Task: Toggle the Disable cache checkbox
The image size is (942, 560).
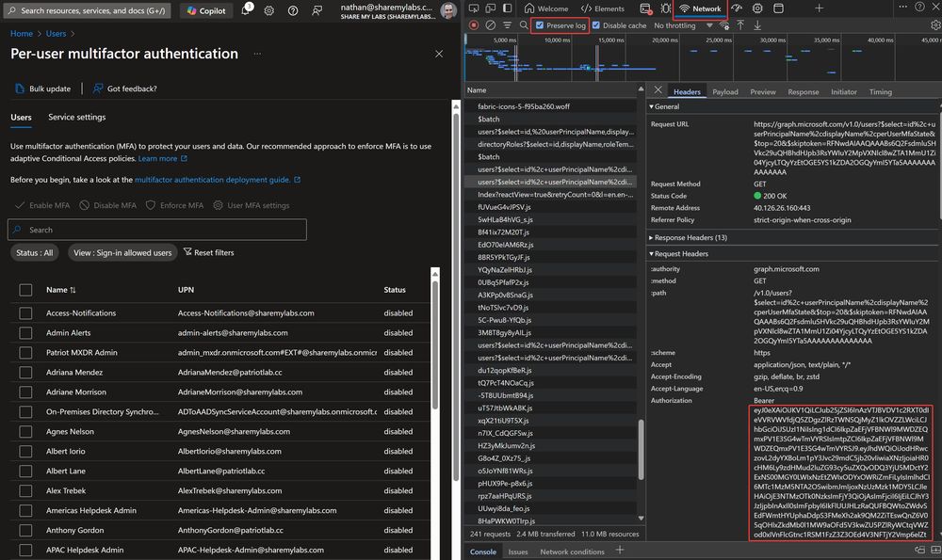Action: pyautogui.click(x=596, y=25)
